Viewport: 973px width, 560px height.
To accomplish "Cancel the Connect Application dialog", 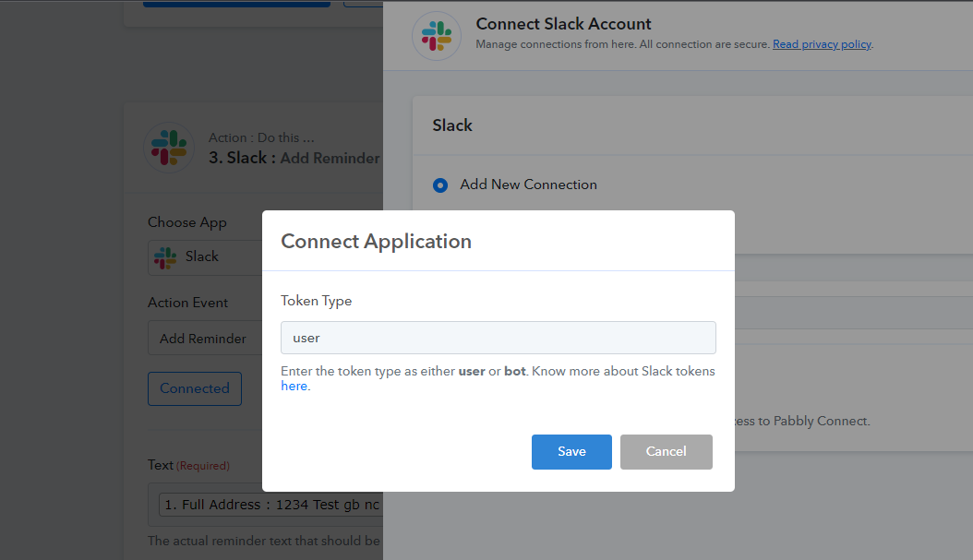I will click(666, 451).
